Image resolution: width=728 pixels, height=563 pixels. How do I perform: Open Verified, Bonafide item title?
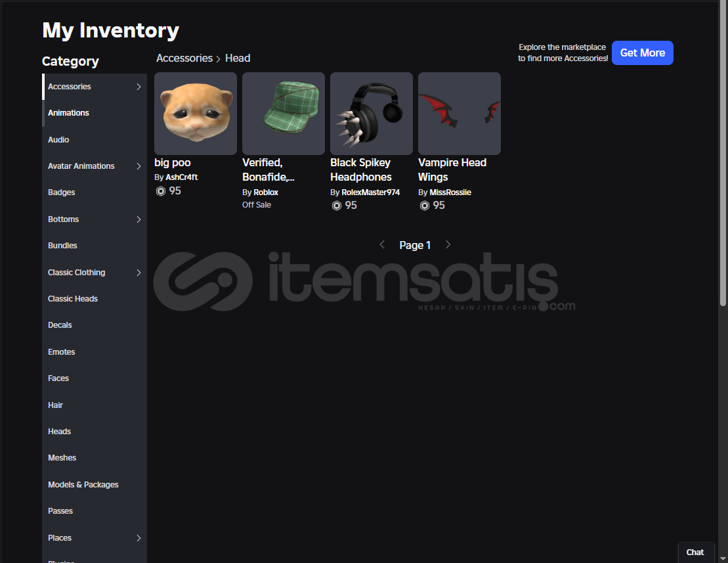point(268,169)
